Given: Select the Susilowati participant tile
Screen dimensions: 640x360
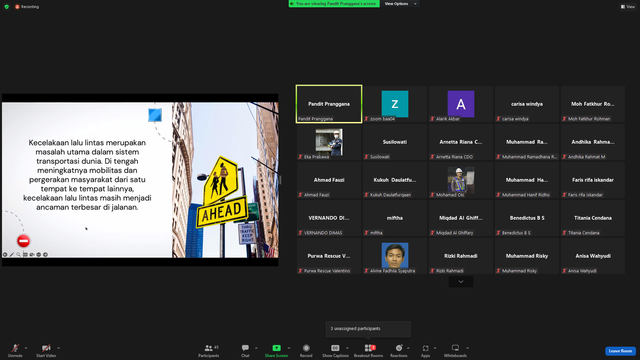Looking at the screenshot, I should [x=395, y=142].
